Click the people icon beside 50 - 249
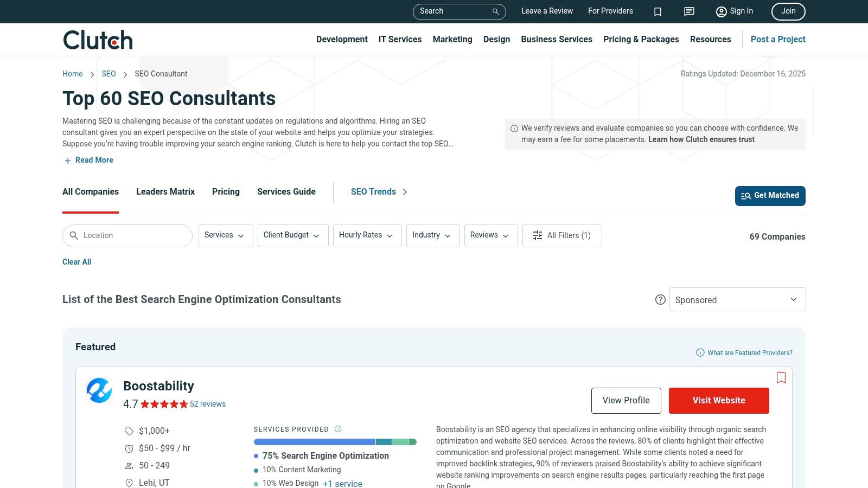The image size is (868, 488). tap(129, 466)
